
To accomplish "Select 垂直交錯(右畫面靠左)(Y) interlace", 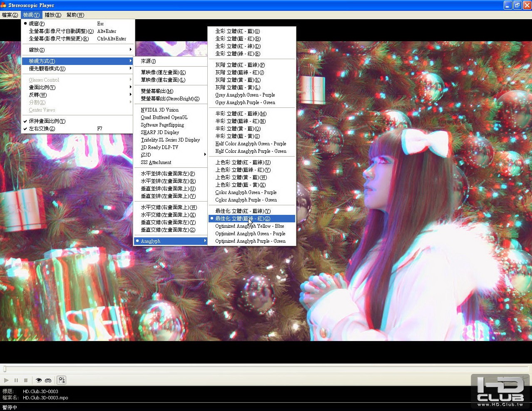I will pyautogui.click(x=171, y=222).
